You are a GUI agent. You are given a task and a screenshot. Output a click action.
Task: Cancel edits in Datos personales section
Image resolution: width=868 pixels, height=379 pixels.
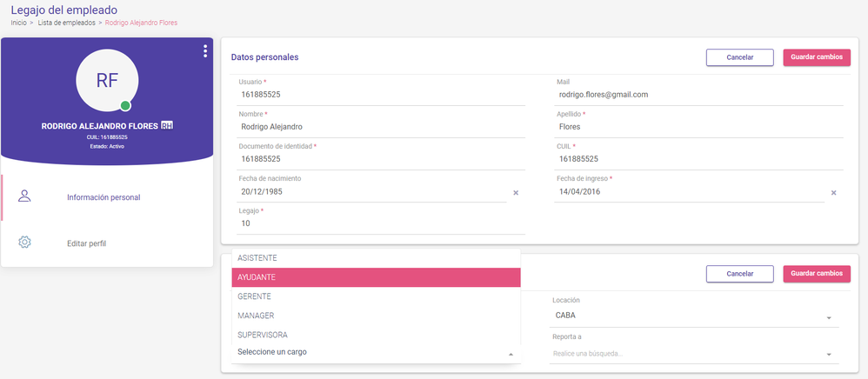[740, 57]
